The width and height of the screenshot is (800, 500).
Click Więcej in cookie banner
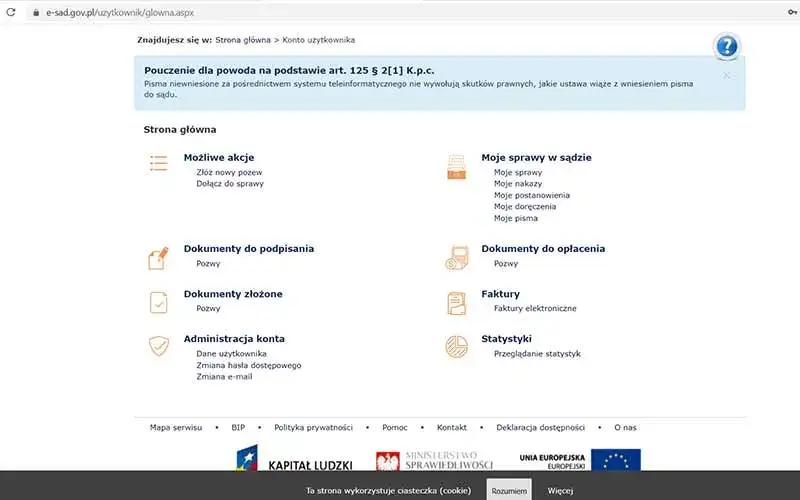(560, 490)
